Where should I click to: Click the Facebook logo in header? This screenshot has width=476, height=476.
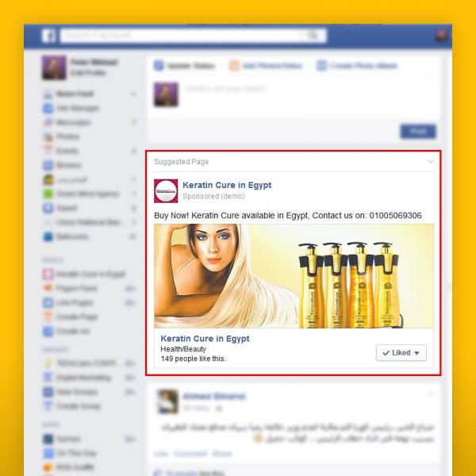click(x=48, y=36)
